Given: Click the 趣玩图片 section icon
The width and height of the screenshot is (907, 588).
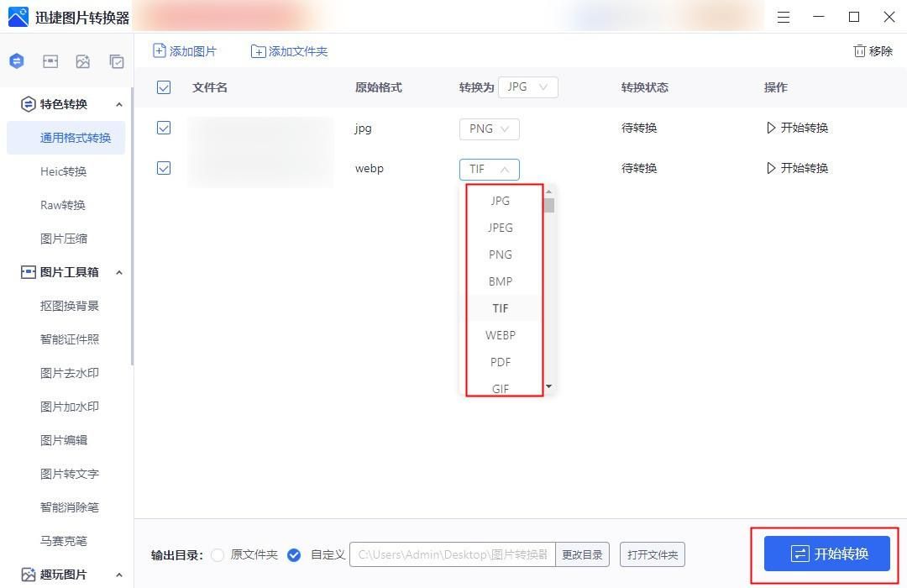Looking at the screenshot, I should (x=28, y=575).
